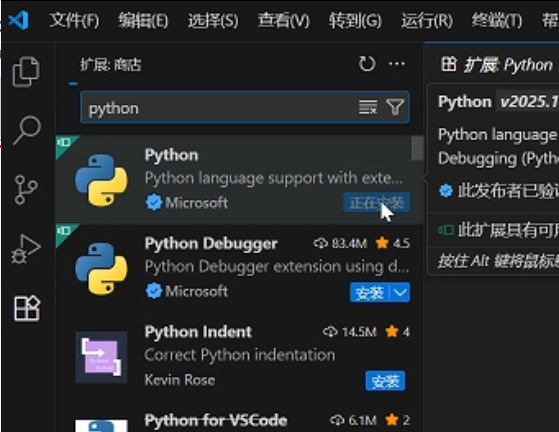Viewport: 559px width, 432px height.
Task: Open the Run and Debug view
Action: (26, 249)
